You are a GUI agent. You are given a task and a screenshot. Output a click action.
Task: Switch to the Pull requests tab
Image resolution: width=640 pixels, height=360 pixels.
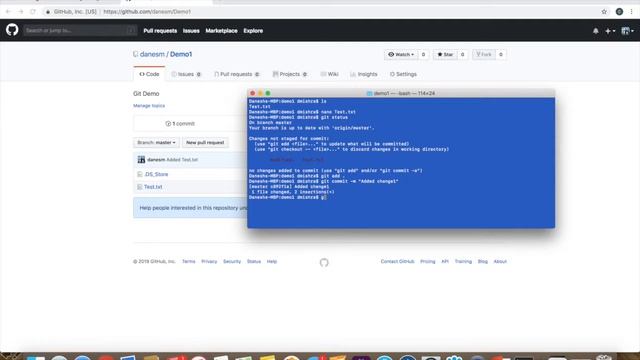[x=237, y=74]
